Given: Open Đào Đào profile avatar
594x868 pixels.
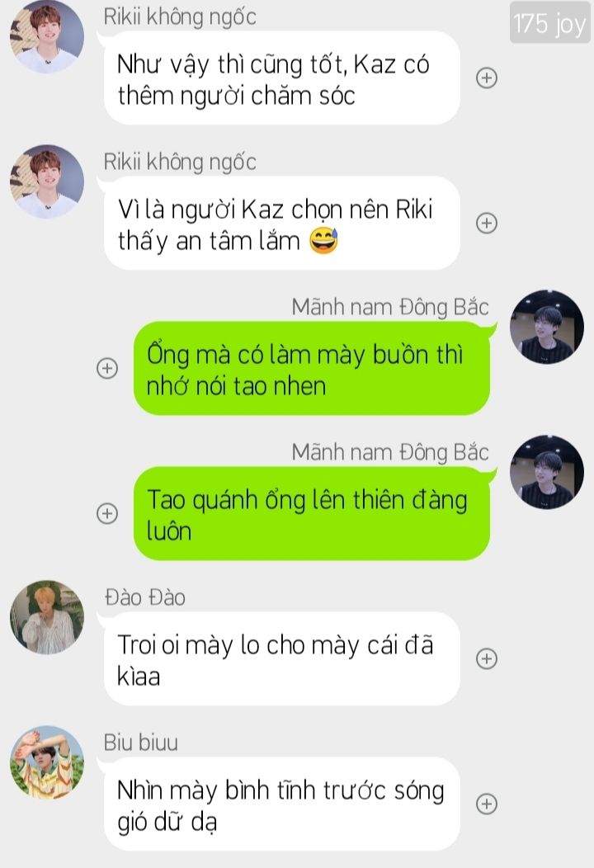Looking at the screenshot, I should coord(47,617).
